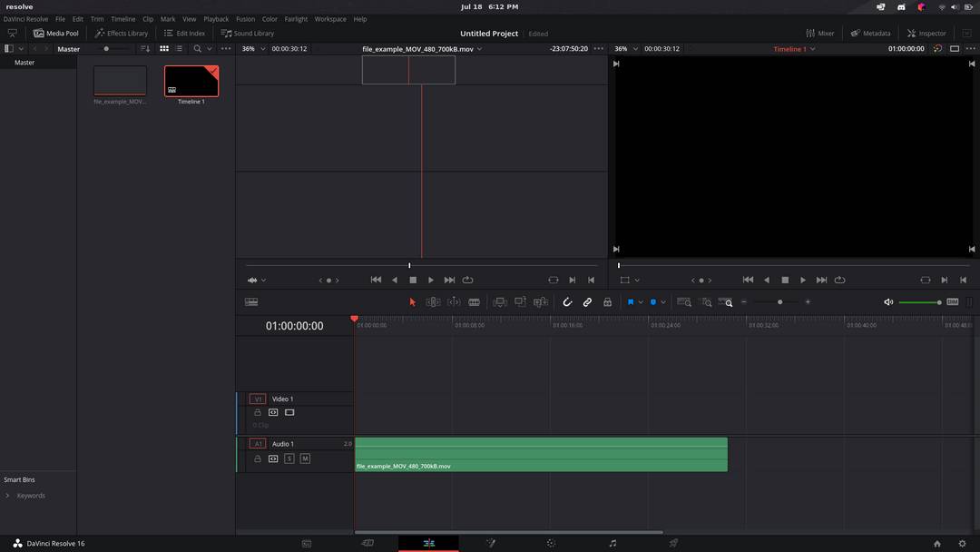Click the Full Extent Zoom icon

[684, 302]
